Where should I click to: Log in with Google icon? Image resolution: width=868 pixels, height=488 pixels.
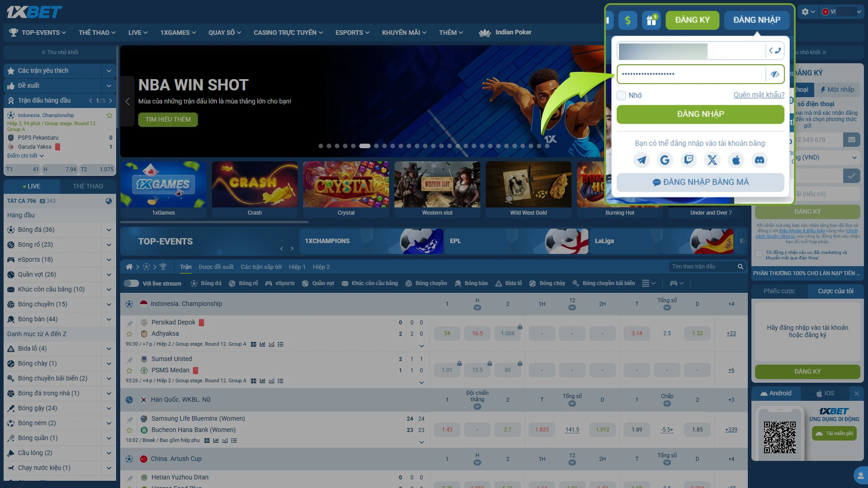point(665,160)
